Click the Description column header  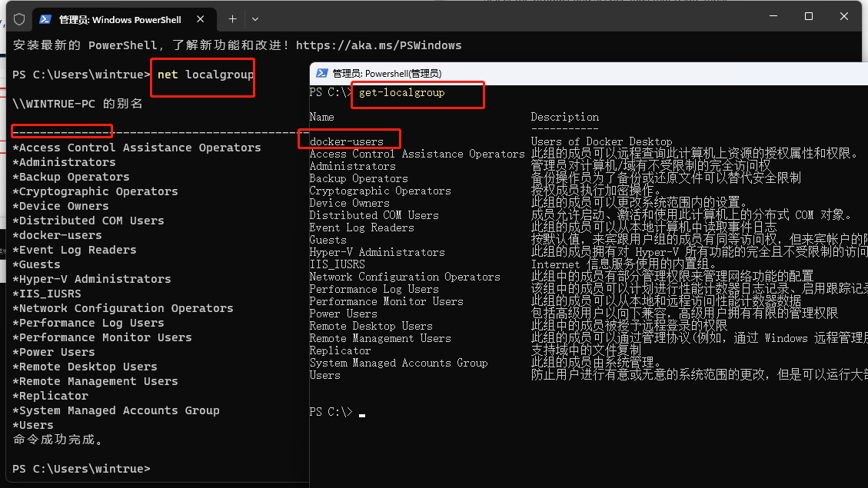(564, 117)
